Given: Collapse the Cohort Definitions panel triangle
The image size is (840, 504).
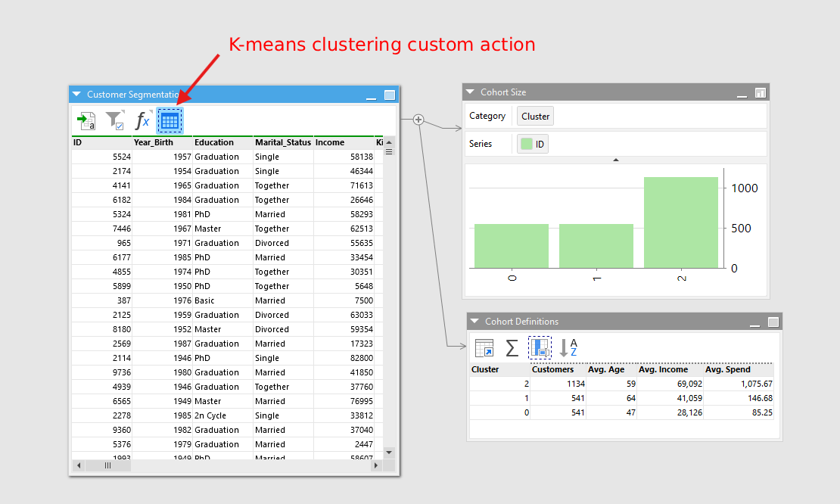Looking at the screenshot, I should coord(474,321).
